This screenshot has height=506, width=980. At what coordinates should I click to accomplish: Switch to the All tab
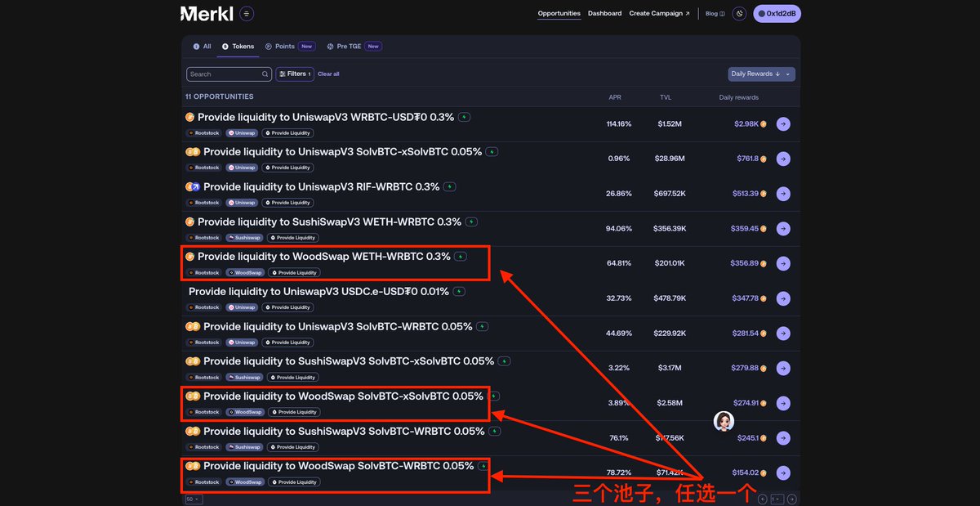point(202,47)
